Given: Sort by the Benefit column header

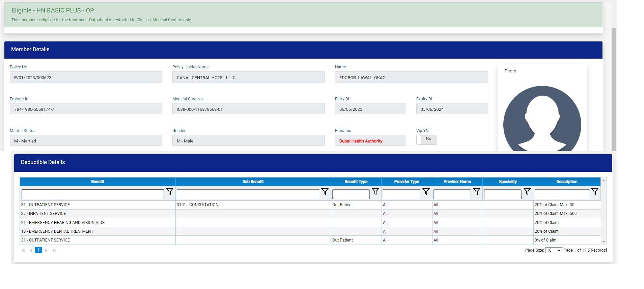Looking at the screenshot, I should [97, 182].
